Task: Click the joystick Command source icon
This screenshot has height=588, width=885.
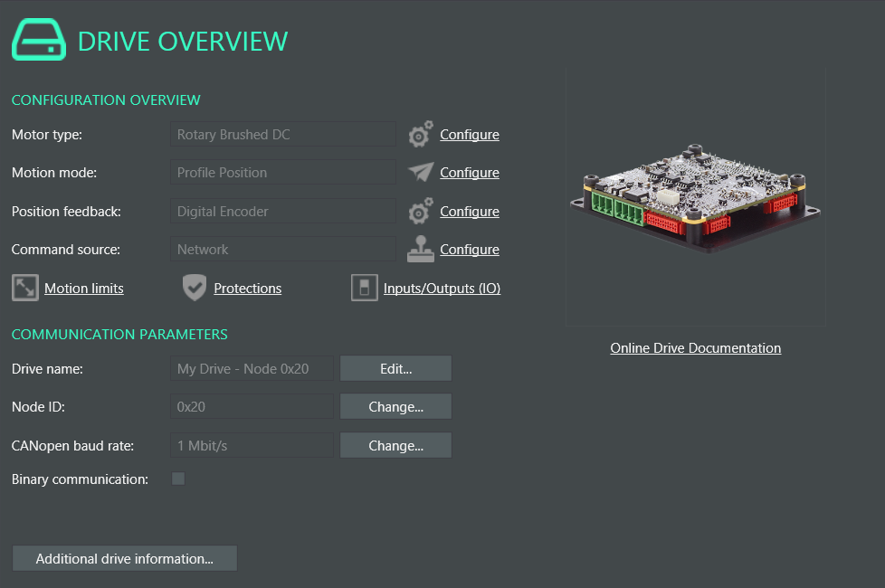Action: (x=420, y=250)
